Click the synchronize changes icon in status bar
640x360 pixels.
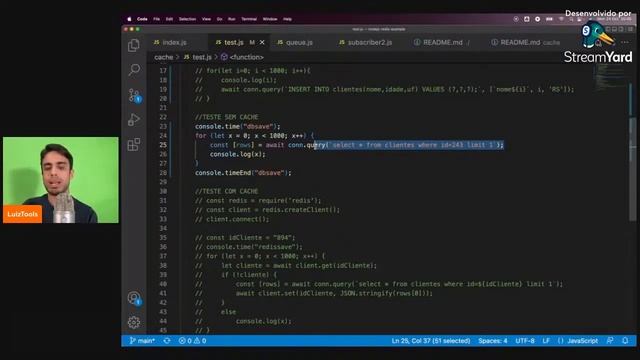(167, 340)
